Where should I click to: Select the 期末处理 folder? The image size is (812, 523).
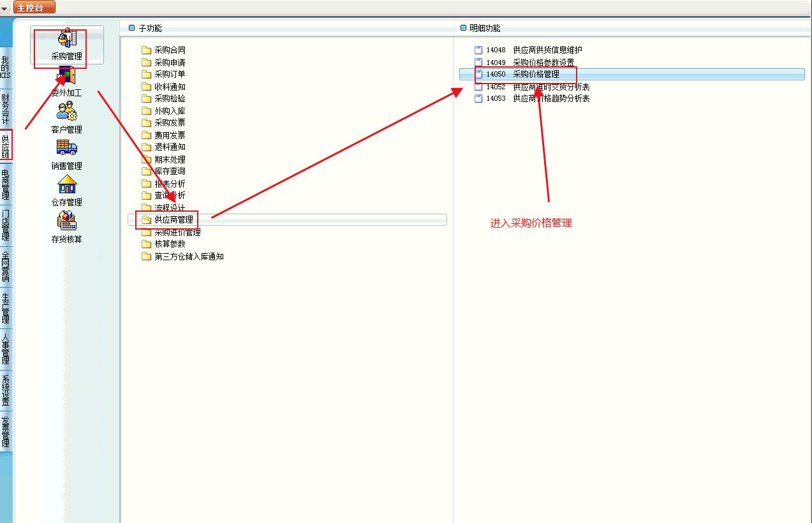[163, 159]
